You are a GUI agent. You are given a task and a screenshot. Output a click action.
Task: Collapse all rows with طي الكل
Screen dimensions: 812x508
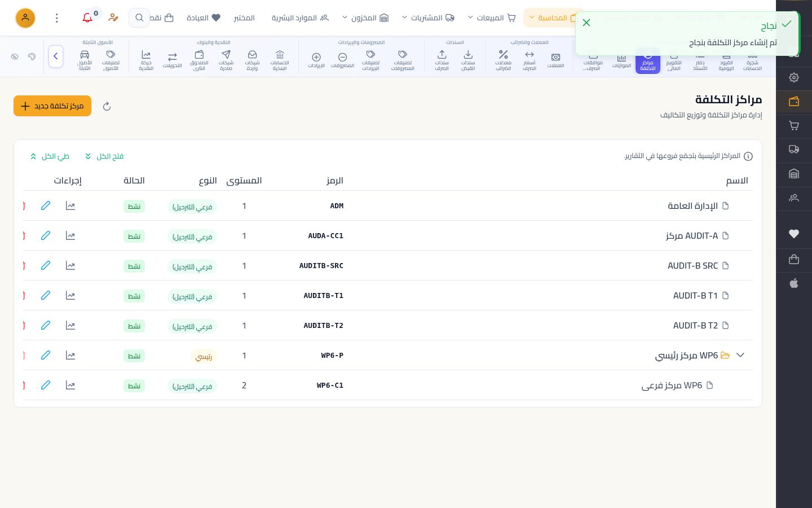50,156
